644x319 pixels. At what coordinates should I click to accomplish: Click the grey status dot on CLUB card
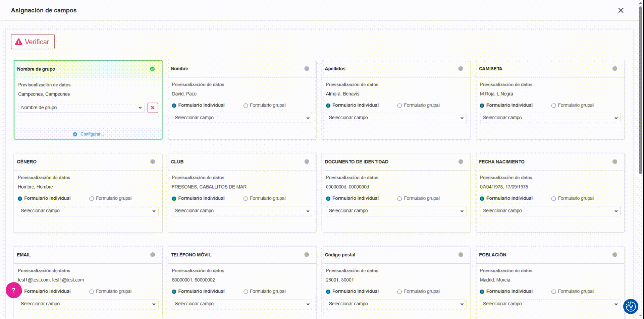coord(307,162)
